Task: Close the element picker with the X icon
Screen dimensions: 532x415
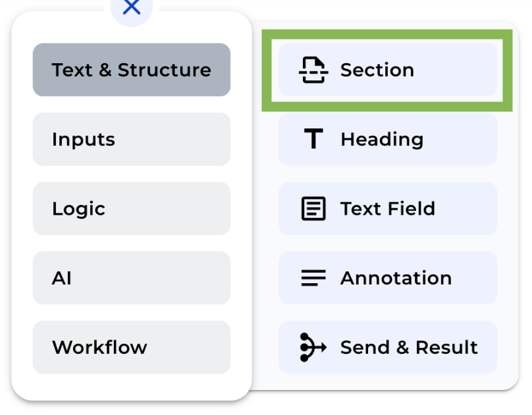Action: pos(131,8)
